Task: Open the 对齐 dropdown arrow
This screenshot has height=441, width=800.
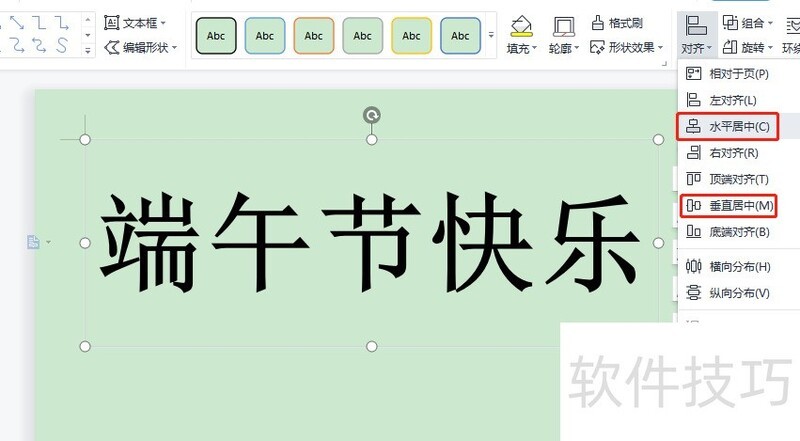Action: (x=709, y=48)
